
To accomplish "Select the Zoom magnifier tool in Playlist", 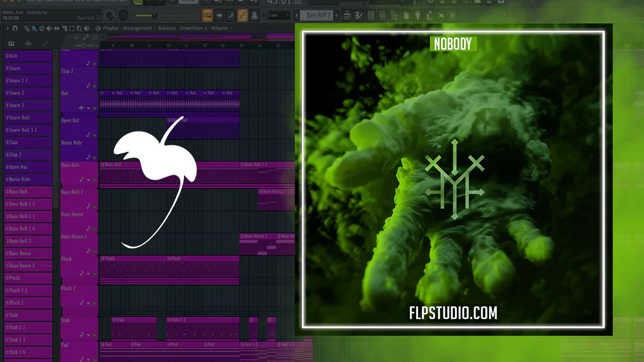I will coord(79,29).
